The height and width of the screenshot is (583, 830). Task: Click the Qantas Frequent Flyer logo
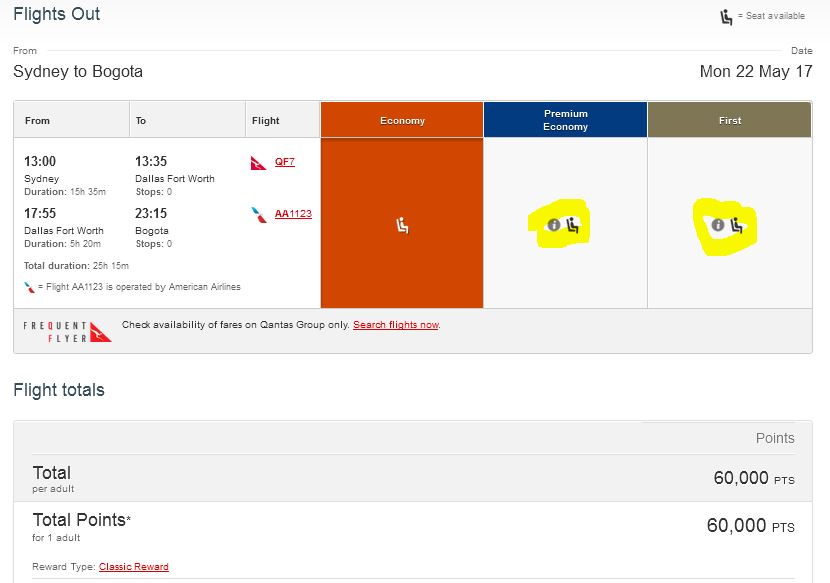click(67, 332)
